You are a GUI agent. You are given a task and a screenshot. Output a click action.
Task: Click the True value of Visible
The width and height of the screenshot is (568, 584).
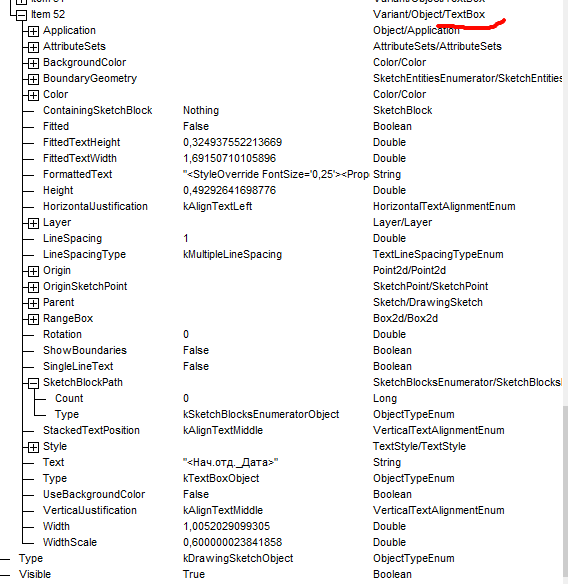(194, 575)
